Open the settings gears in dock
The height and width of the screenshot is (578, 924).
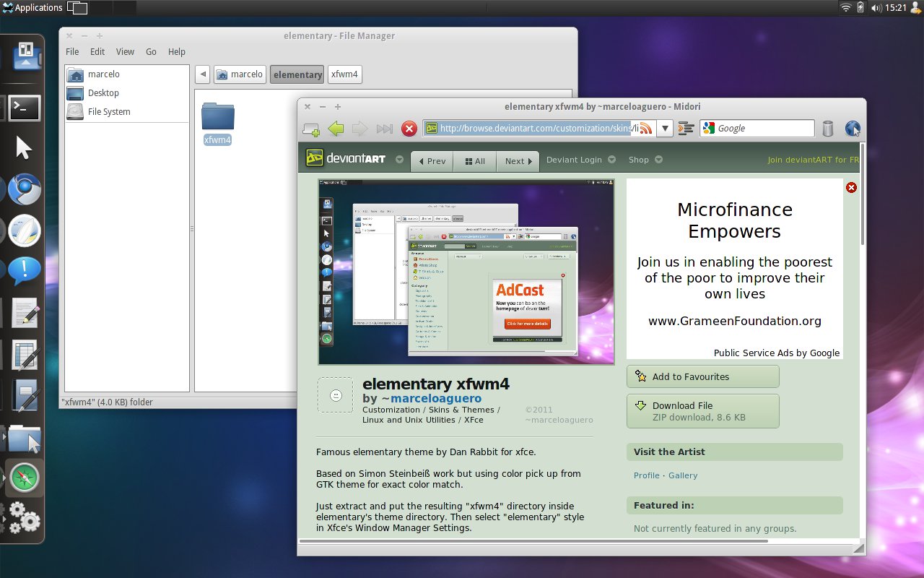(23, 517)
